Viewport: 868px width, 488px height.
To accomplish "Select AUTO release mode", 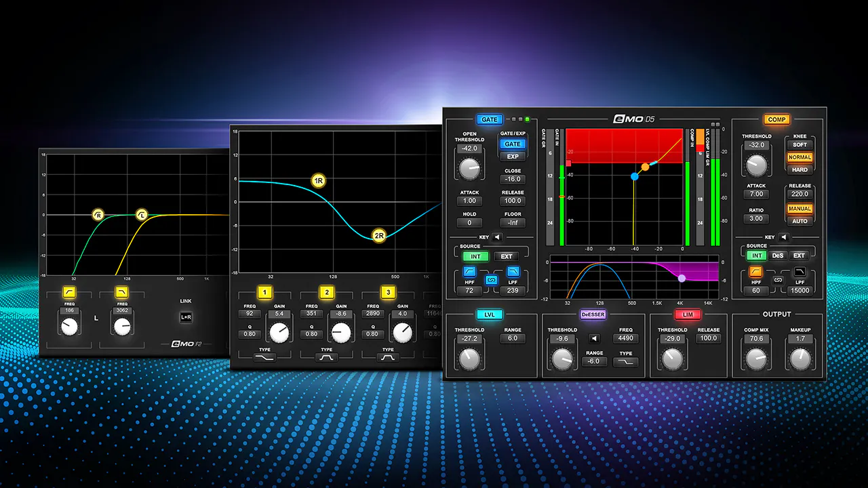I will (x=800, y=221).
